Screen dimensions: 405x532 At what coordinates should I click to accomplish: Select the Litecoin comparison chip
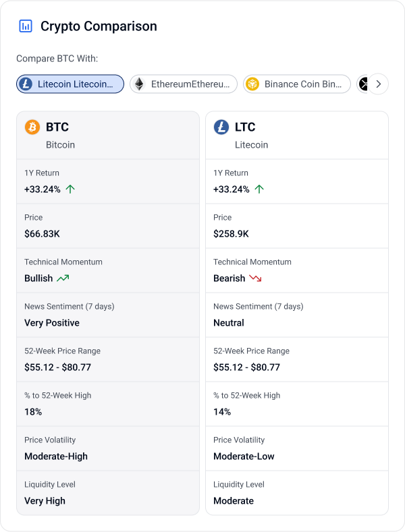click(70, 84)
